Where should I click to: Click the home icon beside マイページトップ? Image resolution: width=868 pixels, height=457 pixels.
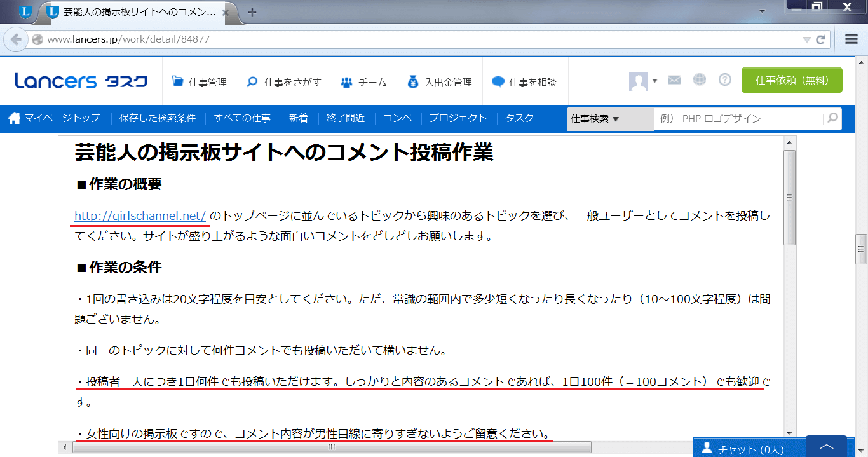click(x=14, y=118)
